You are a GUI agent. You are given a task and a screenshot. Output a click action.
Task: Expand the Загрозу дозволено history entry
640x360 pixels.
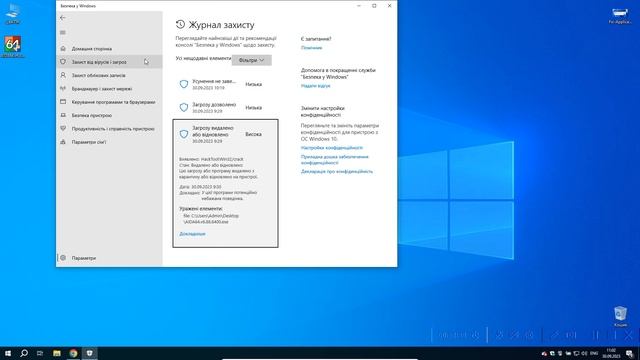(x=225, y=107)
